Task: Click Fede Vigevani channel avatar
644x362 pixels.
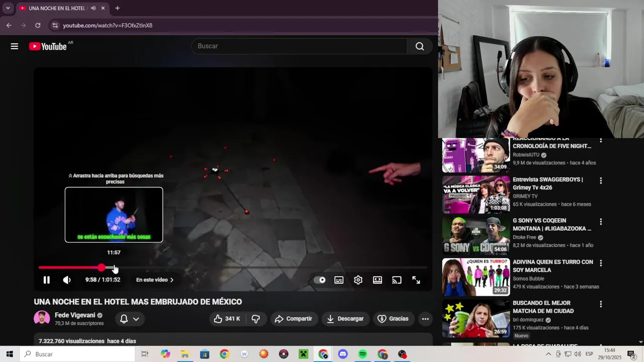Action: 42,318
